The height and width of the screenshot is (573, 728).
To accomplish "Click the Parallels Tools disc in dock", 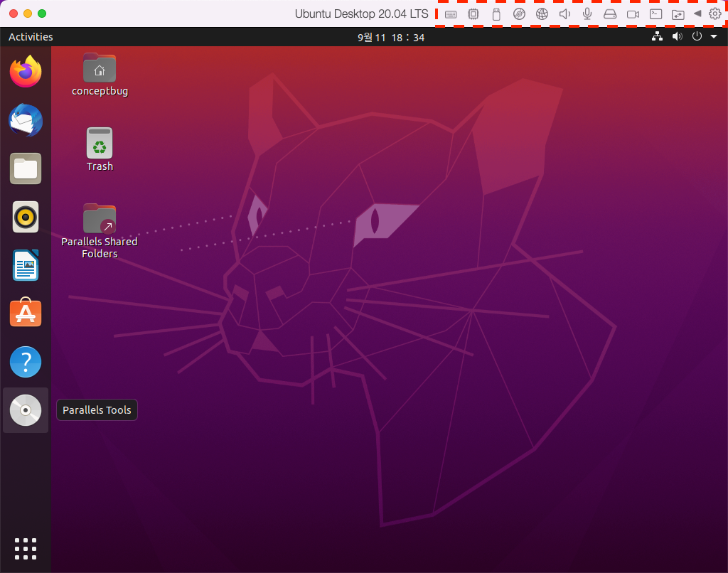I will (26, 410).
